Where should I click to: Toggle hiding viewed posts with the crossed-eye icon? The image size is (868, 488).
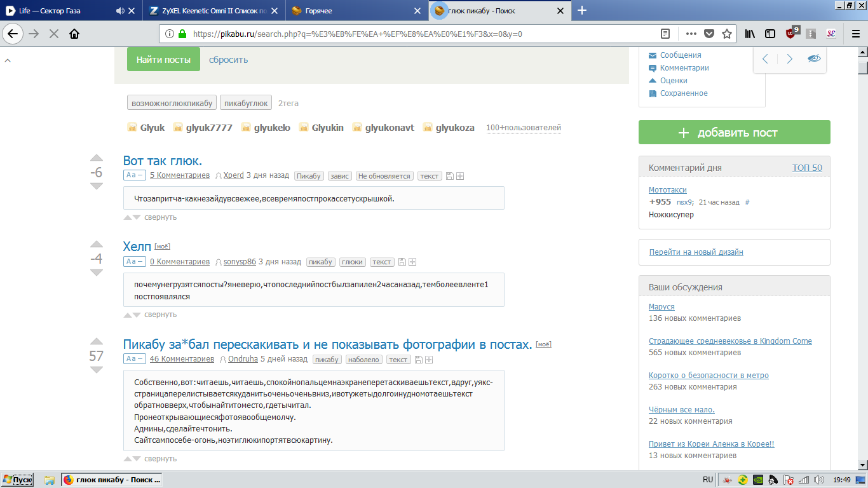pos(814,59)
